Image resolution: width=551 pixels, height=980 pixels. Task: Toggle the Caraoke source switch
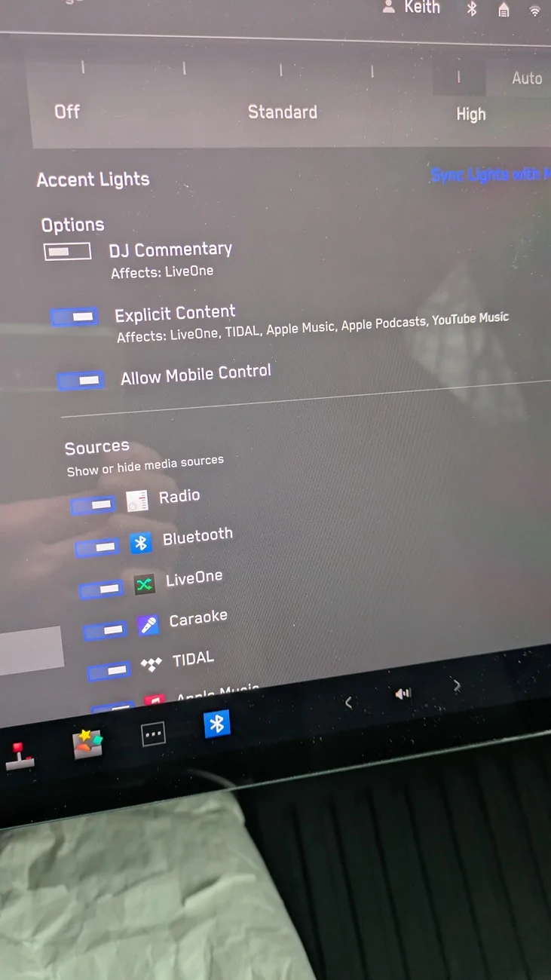coord(106,629)
